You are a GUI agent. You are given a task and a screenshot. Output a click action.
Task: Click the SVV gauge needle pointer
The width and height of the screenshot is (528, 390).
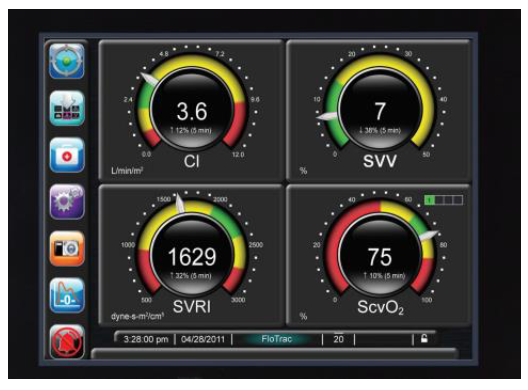point(327,116)
